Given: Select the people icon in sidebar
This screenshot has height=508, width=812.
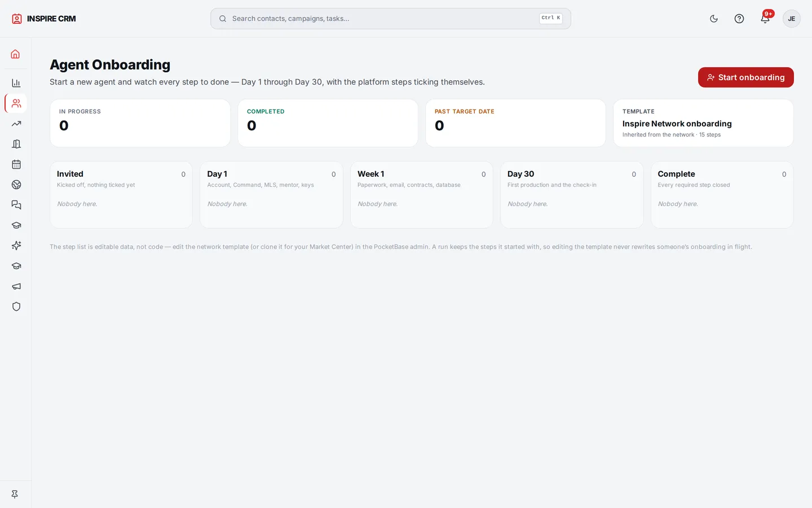Looking at the screenshot, I should 16,103.
